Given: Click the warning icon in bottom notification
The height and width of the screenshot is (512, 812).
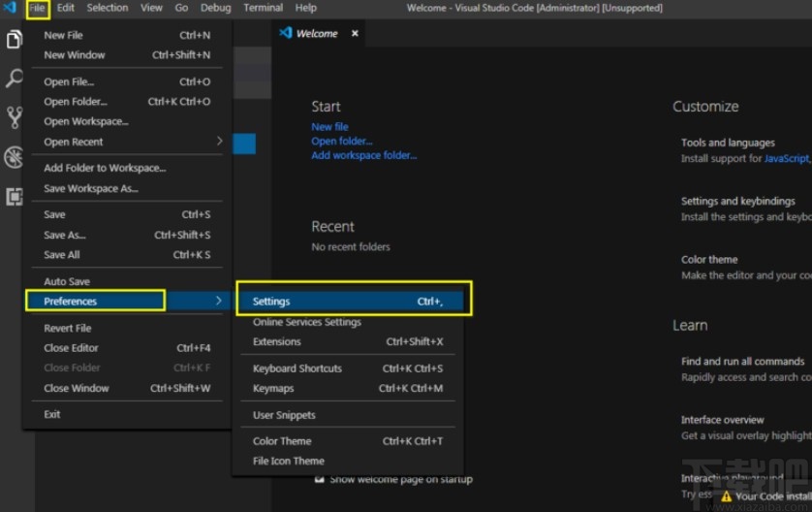Looking at the screenshot, I should pyautogui.click(x=726, y=496).
